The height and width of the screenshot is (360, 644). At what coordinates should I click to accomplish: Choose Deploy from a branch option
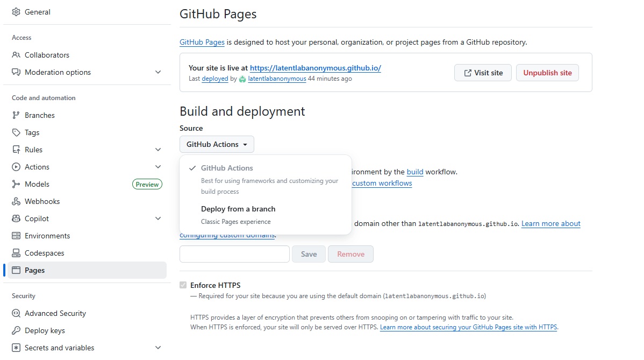click(238, 209)
